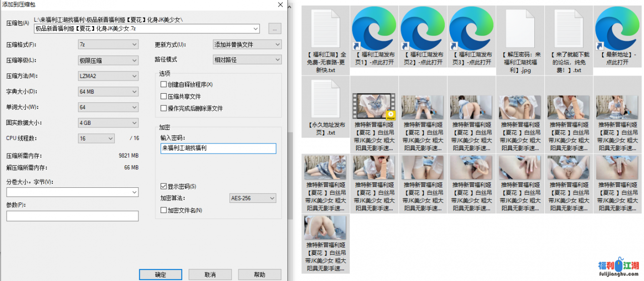Expand the 压缩格式 7z dropdown
The width and height of the screenshot is (644, 281).
pyautogui.click(x=108, y=45)
